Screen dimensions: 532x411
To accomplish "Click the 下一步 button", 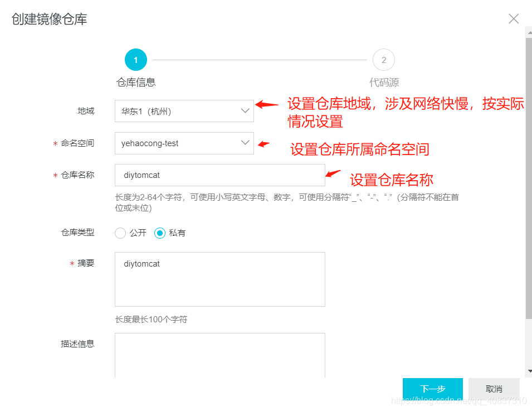I will click(x=432, y=389).
